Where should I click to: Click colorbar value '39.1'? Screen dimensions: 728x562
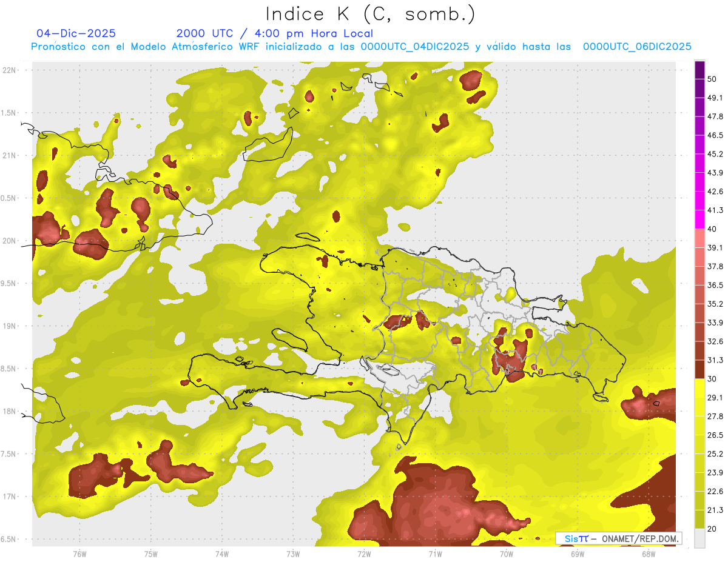[x=715, y=247]
